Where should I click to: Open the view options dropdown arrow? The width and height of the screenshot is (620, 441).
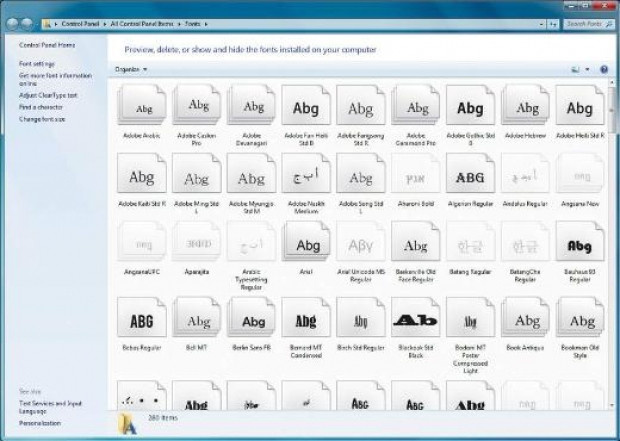coord(587,70)
